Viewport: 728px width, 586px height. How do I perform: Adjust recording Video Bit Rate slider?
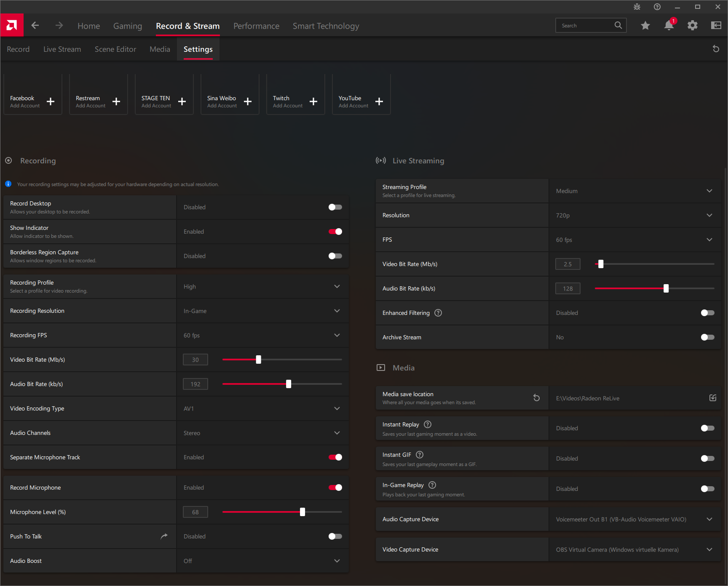259,360
